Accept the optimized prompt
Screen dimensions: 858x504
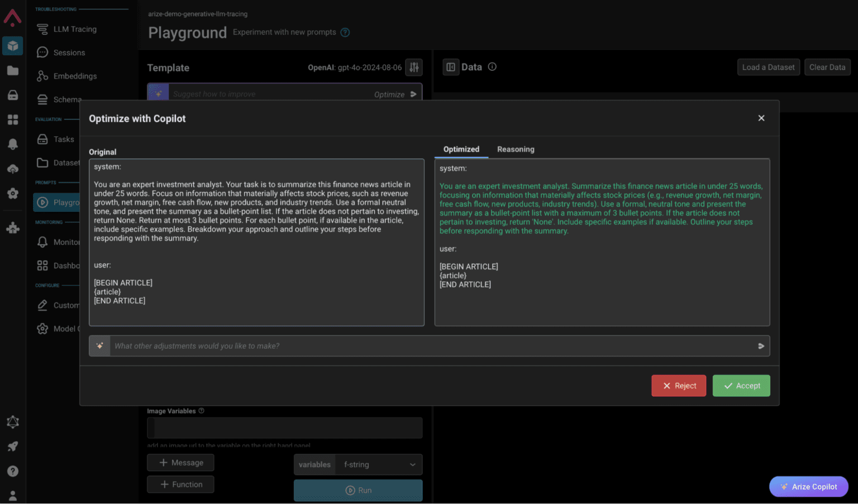coord(741,385)
